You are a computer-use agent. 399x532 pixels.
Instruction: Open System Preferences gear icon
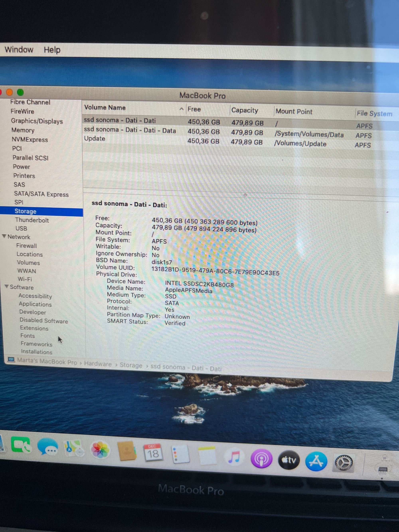(x=344, y=463)
